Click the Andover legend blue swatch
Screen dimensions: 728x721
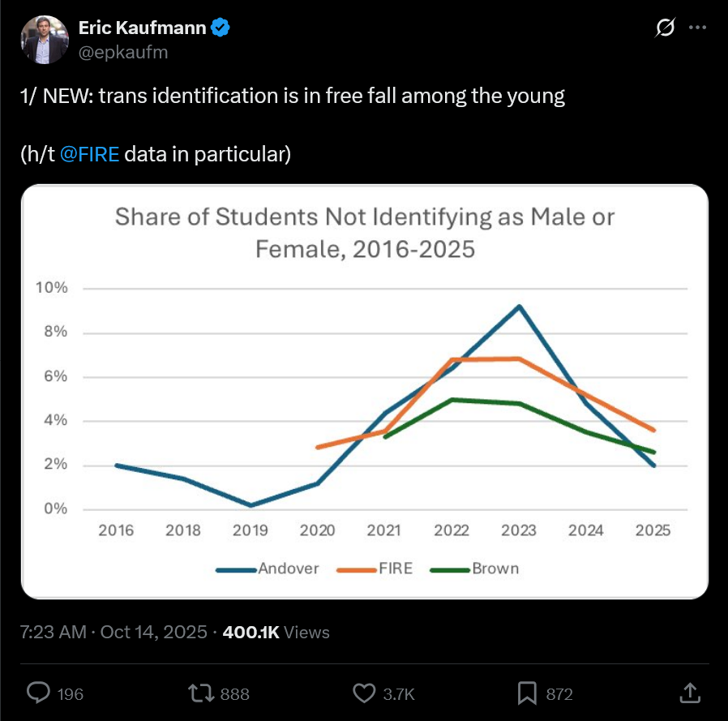tap(236, 569)
